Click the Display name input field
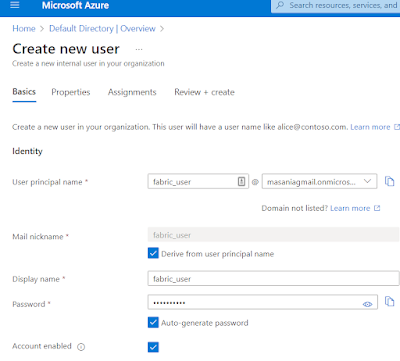Viewport: 400px width, 361px height. (273, 279)
